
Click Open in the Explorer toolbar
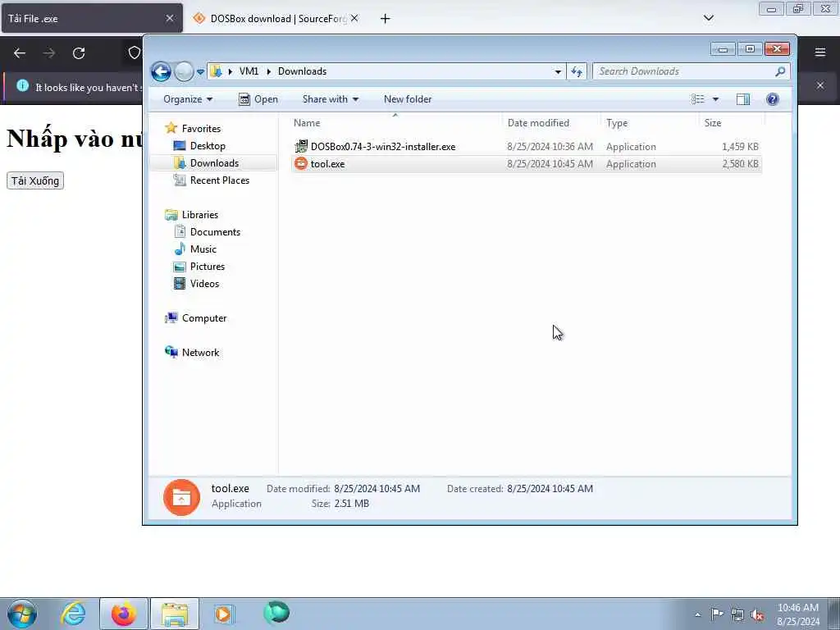(x=258, y=99)
